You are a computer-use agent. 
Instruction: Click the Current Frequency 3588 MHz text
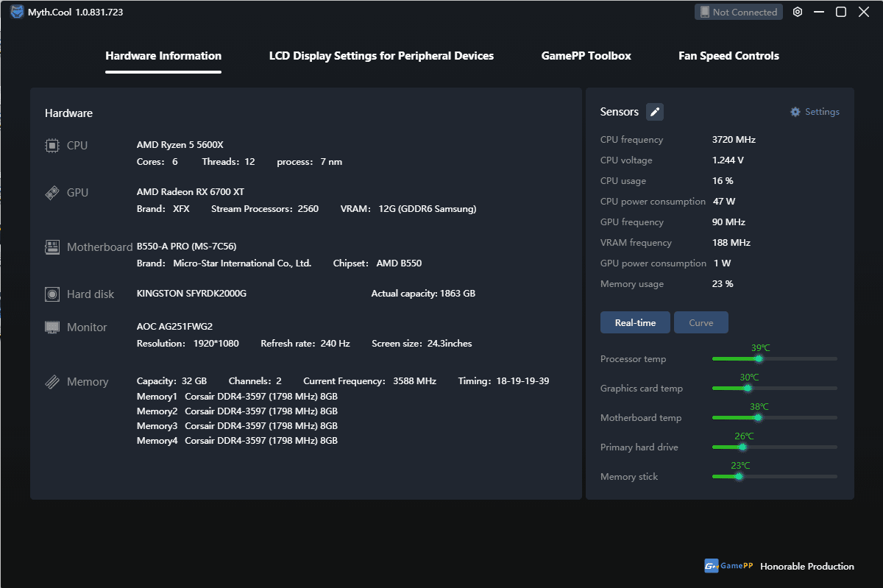point(369,381)
